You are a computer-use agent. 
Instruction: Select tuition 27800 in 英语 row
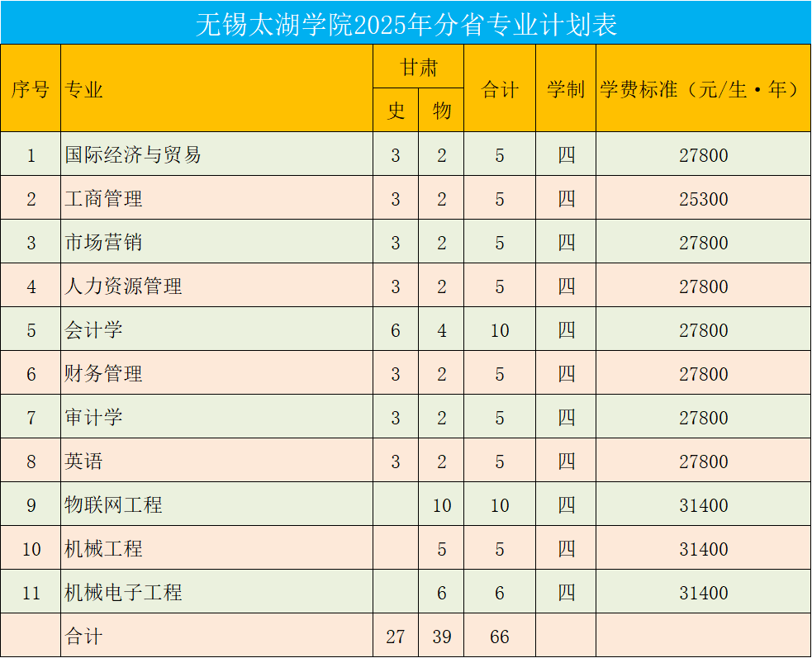703,462
